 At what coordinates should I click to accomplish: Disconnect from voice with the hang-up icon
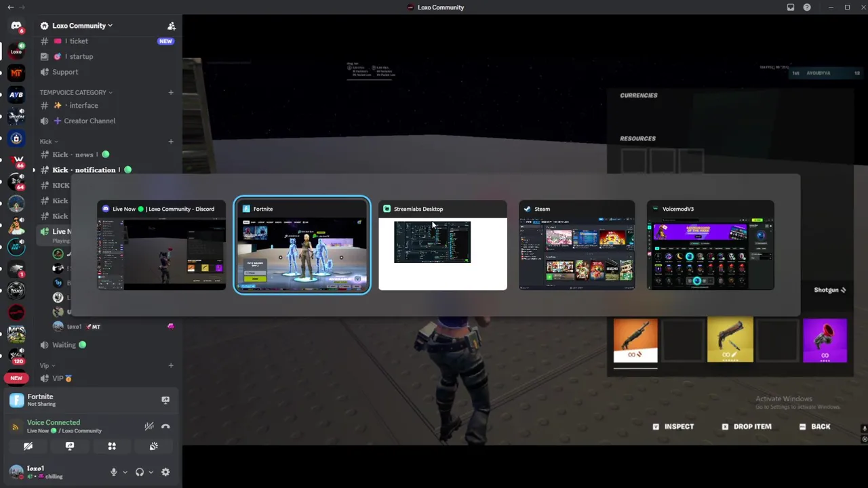(165, 426)
